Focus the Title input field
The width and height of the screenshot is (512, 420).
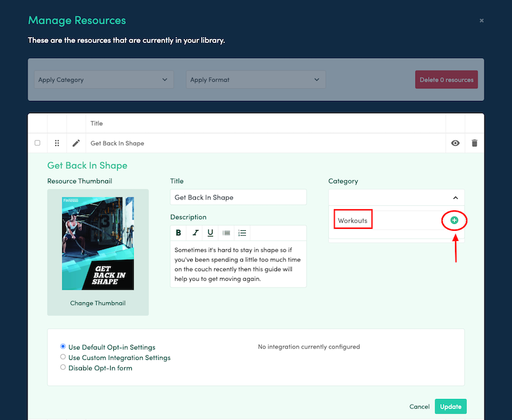(x=238, y=198)
